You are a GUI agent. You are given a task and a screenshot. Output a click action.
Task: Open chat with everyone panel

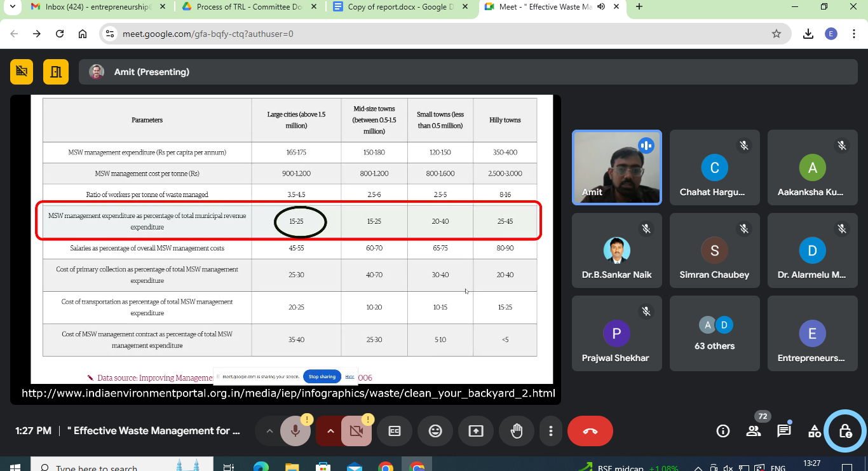pyautogui.click(x=784, y=431)
